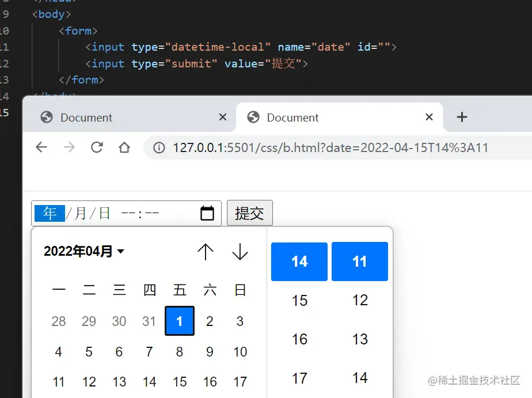The width and height of the screenshot is (532, 398).
Task: Pick date 3 in April calendar
Action: coord(240,321)
